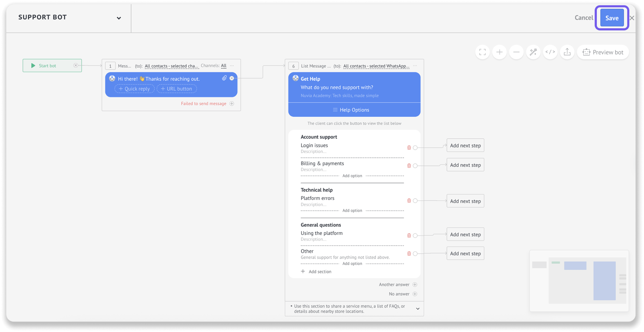
Task: Save the bot flow
Action: click(x=612, y=18)
